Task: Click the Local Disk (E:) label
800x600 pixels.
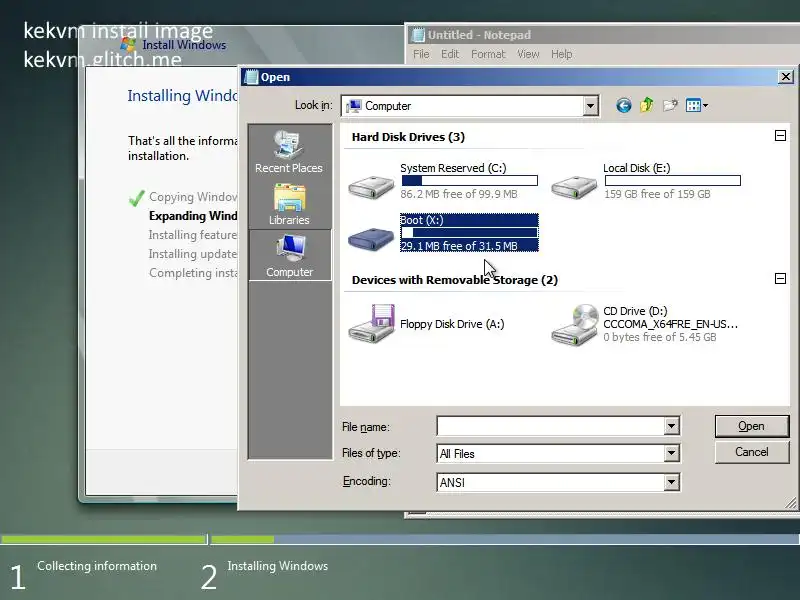Action: (x=637, y=168)
